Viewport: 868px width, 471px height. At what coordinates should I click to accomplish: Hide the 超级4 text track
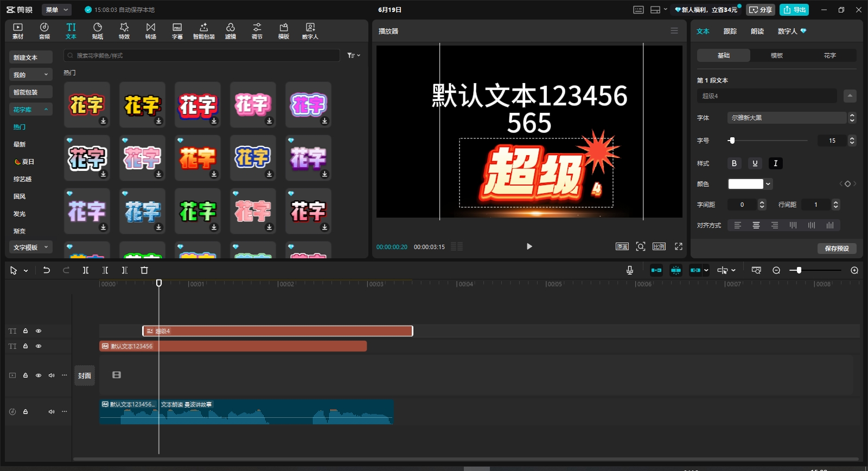(39, 331)
